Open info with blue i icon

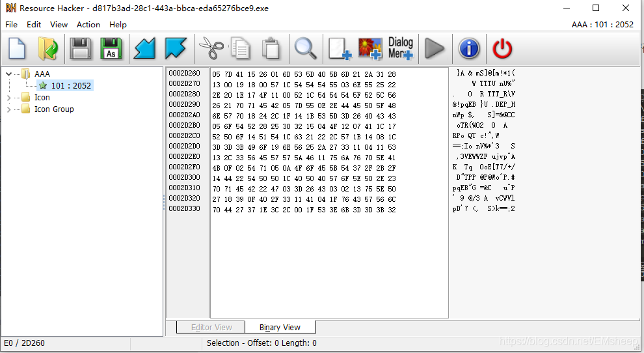469,49
